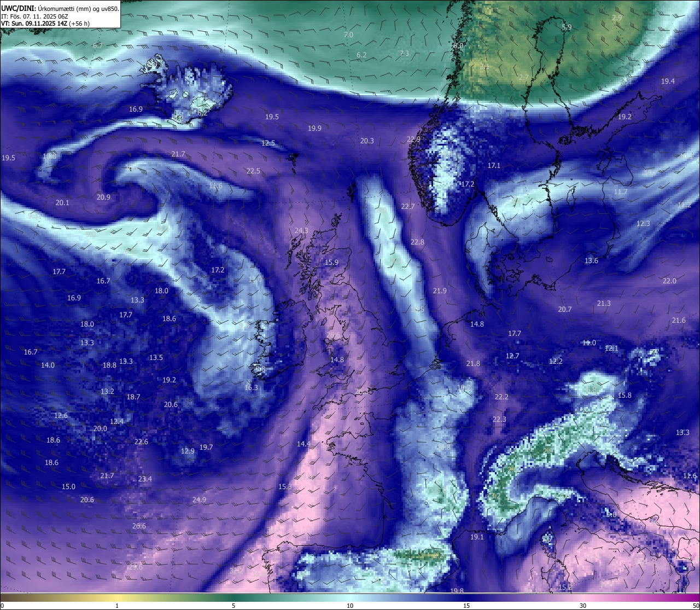Click the map value '19.1'
The height and width of the screenshot is (610, 700).
[477, 537]
